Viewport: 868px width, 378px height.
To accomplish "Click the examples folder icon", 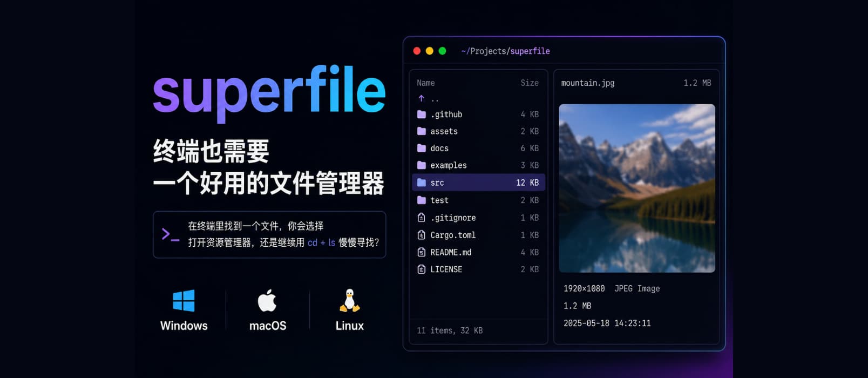I will point(422,165).
